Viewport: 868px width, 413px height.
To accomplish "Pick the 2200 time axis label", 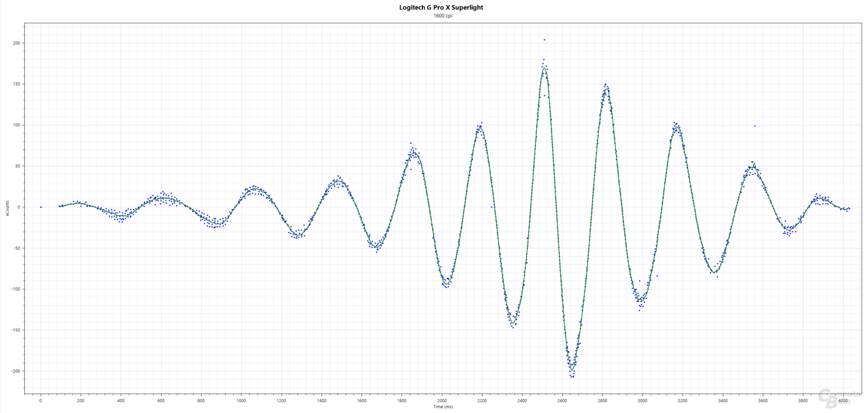I will click(482, 400).
